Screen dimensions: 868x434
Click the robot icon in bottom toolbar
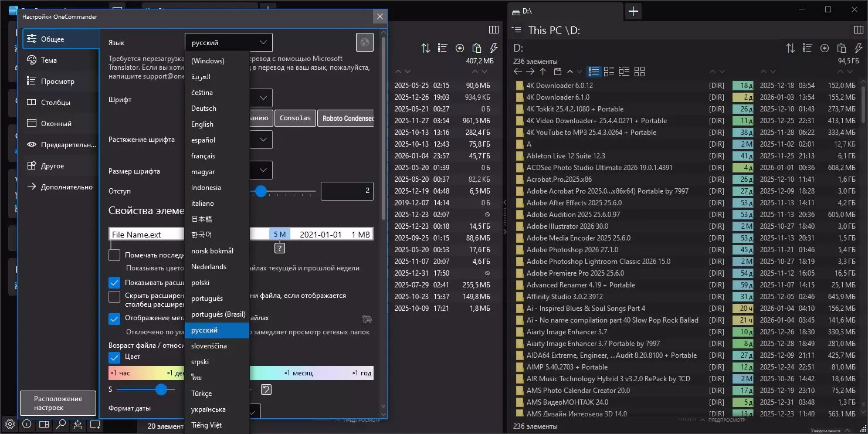(x=77, y=424)
